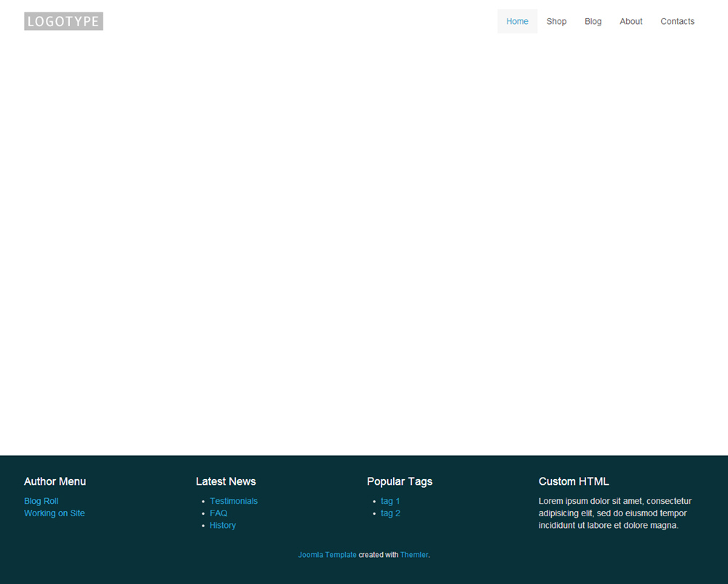Click the Lorem ipsum paragraph text

[x=614, y=513]
